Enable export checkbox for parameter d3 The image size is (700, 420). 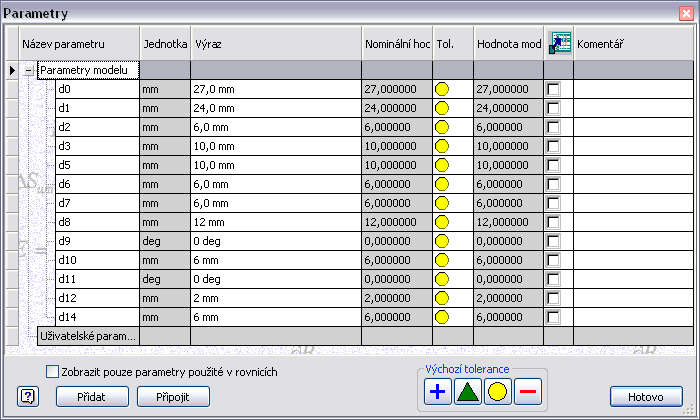pos(553,146)
